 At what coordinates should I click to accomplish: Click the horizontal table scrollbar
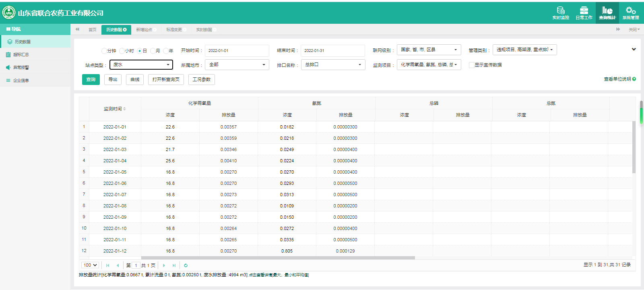tap(278, 258)
